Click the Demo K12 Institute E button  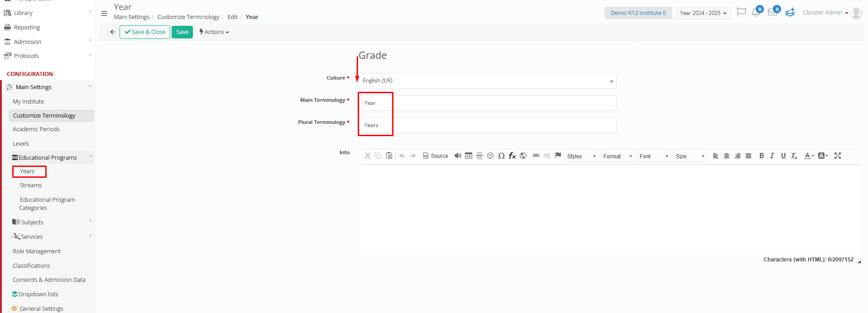click(638, 13)
